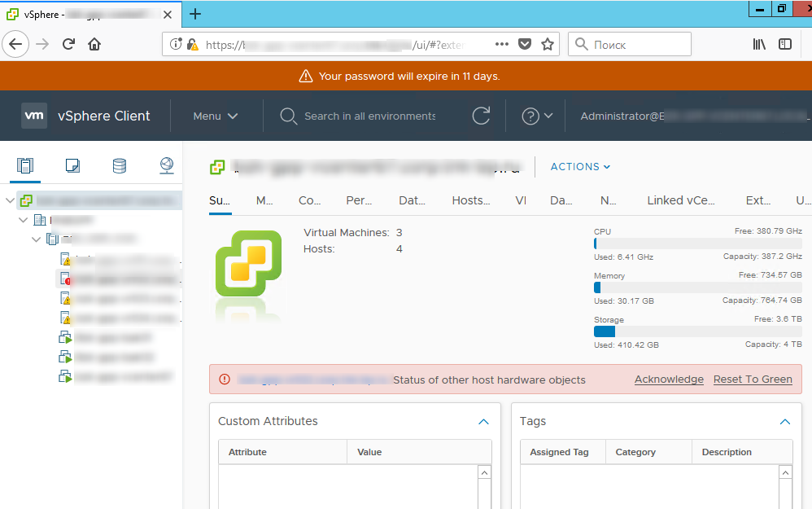Sort by the Attribute column header
The width and height of the screenshot is (812, 509).
click(x=283, y=452)
